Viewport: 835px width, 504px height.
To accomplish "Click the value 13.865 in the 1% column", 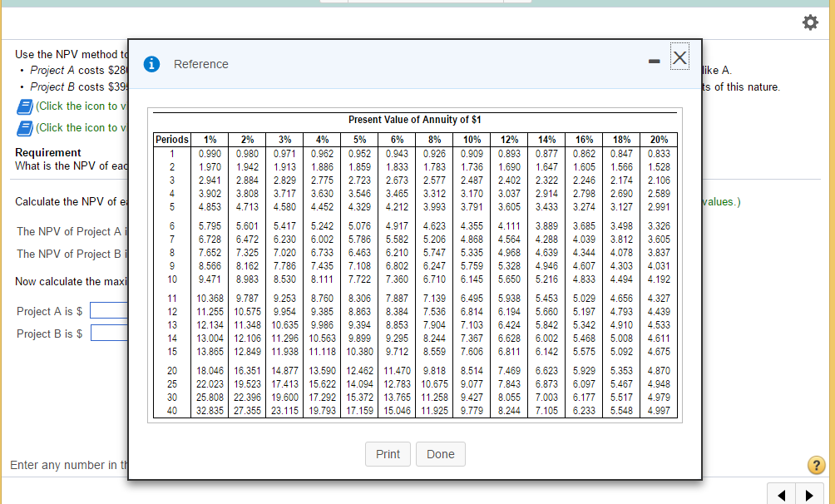I will coord(210,352).
